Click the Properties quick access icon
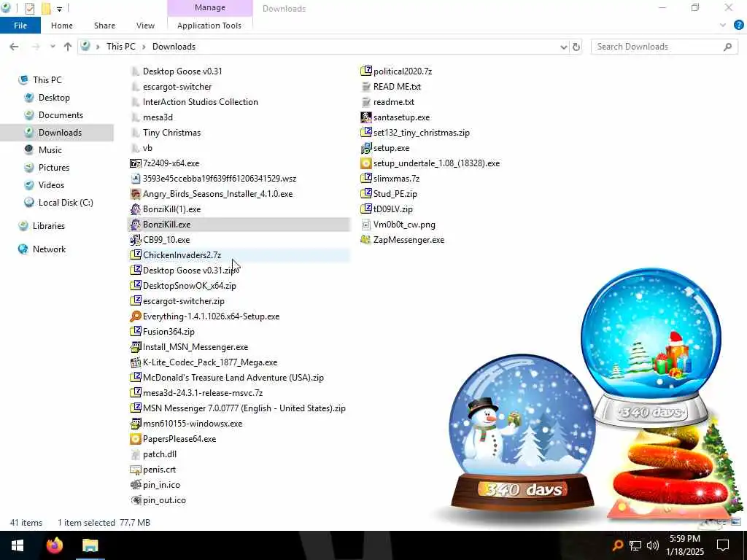Viewport: 747px width, 560px height. (29, 8)
